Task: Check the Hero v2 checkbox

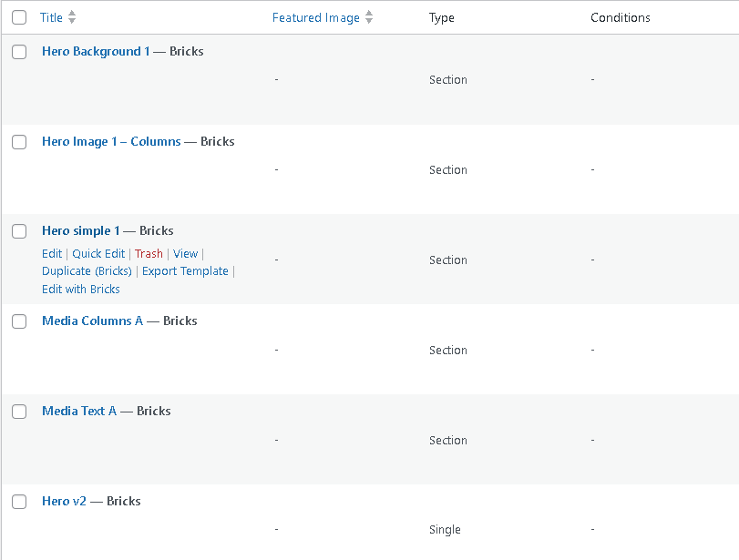Action: 19,502
